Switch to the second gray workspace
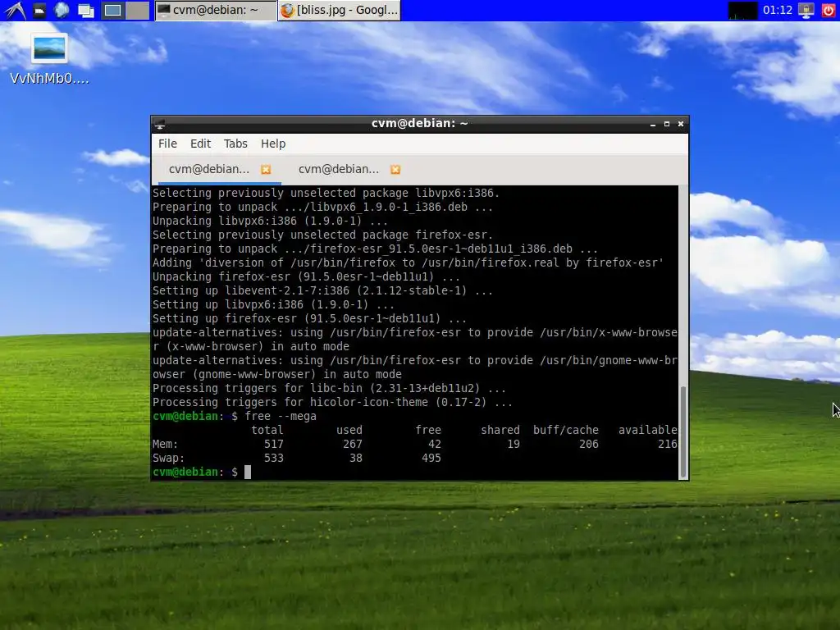This screenshot has height=630, width=840. 138,10
